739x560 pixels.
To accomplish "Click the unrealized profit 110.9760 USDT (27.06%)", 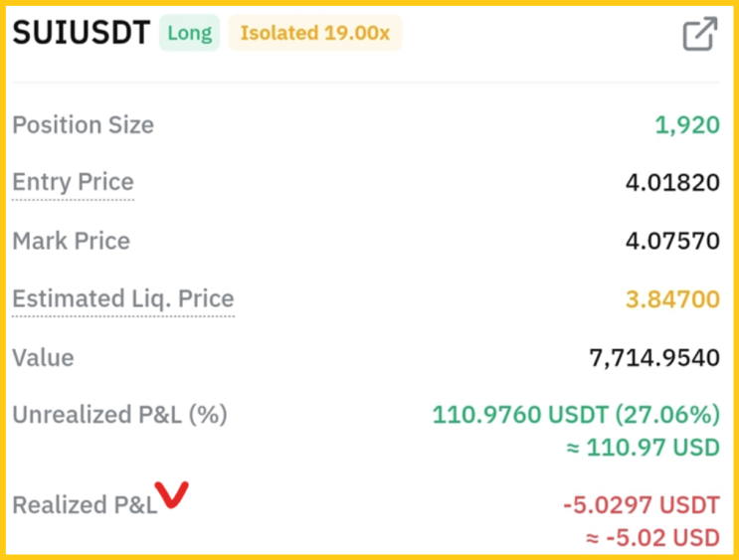I will (576, 415).
